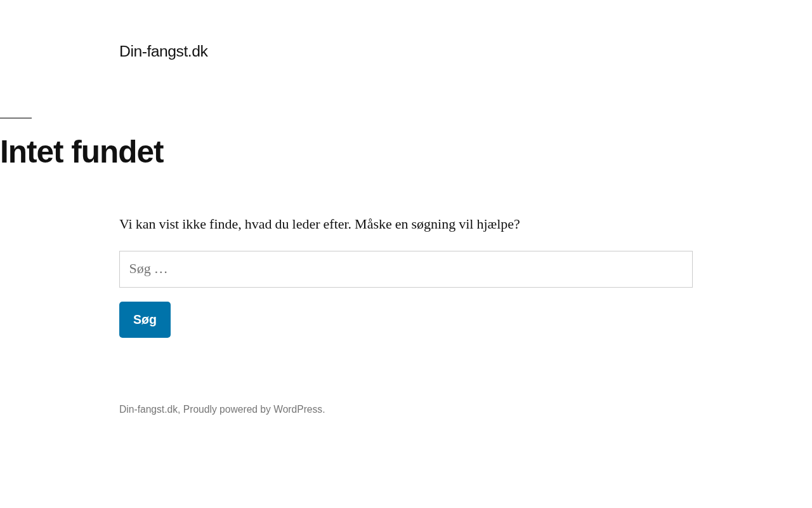Viewport: 812px width, 508px height.
Task: Click the middle of the search text field
Action: (x=406, y=269)
